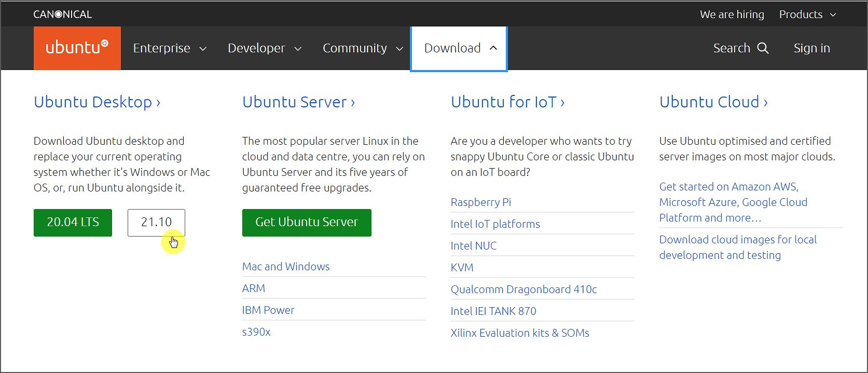Download the 20.04 LTS desktop version
868x373 pixels.
click(73, 223)
